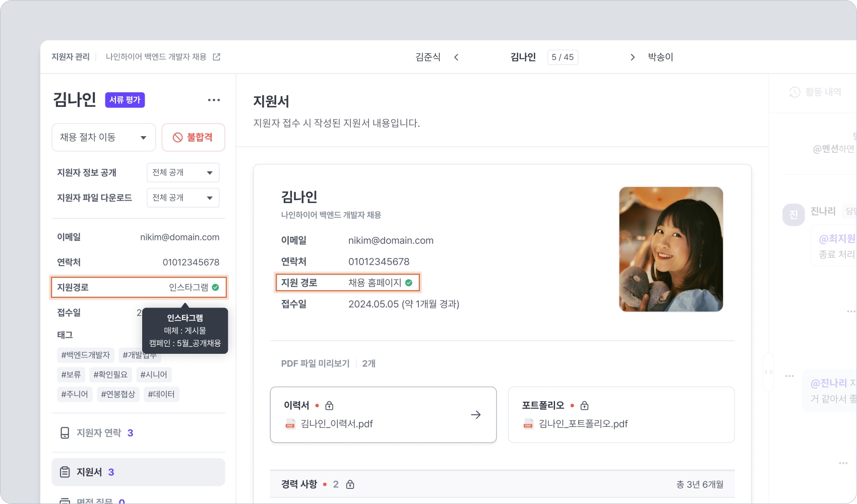Click the #백엔드개발자 tag
Image resolution: width=857 pixels, height=504 pixels.
pos(86,355)
